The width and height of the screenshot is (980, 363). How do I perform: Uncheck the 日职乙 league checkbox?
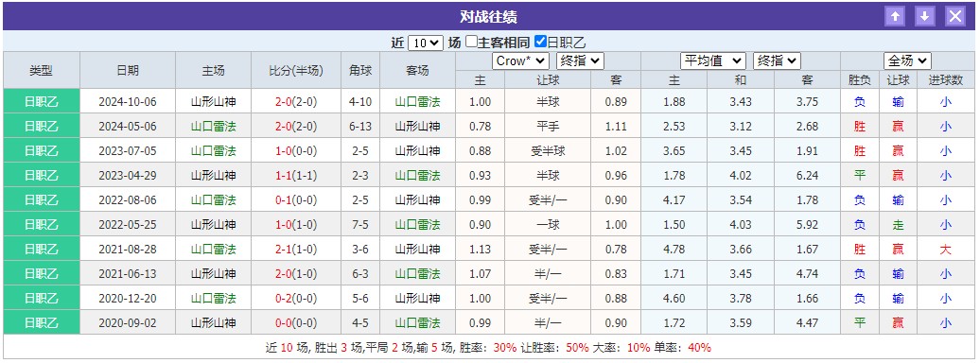point(541,42)
